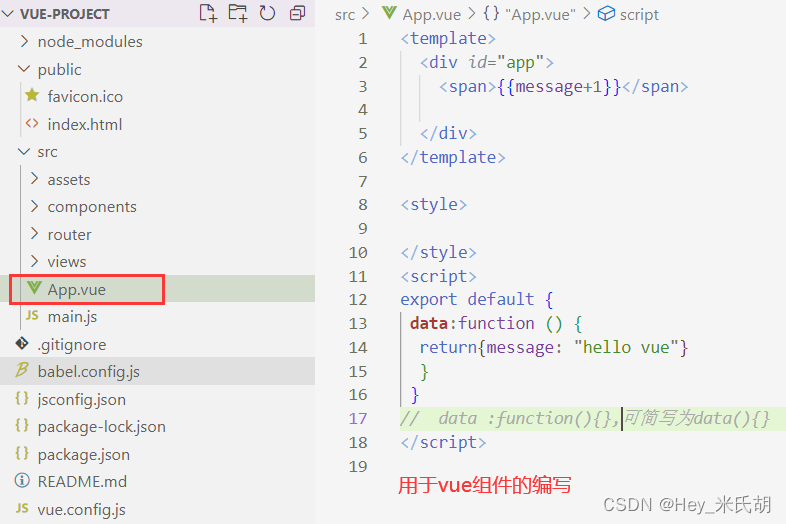Click line number 1 in the gutter
Viewport: 786px width, 524px height.
tap(362, 39)
